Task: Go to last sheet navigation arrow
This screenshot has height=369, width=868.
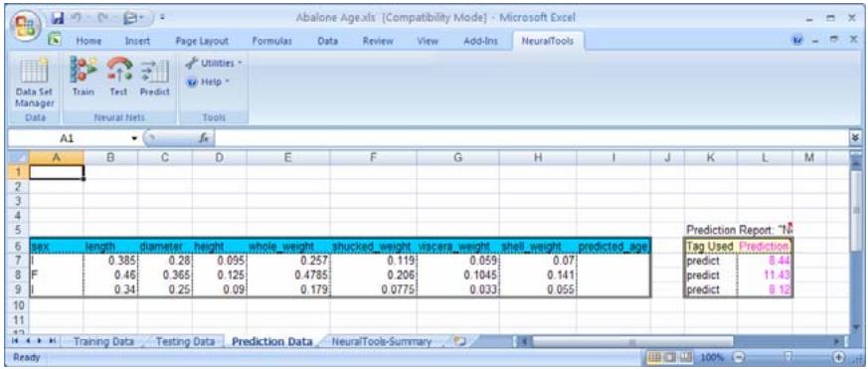Action: click(x=53, y=342)
